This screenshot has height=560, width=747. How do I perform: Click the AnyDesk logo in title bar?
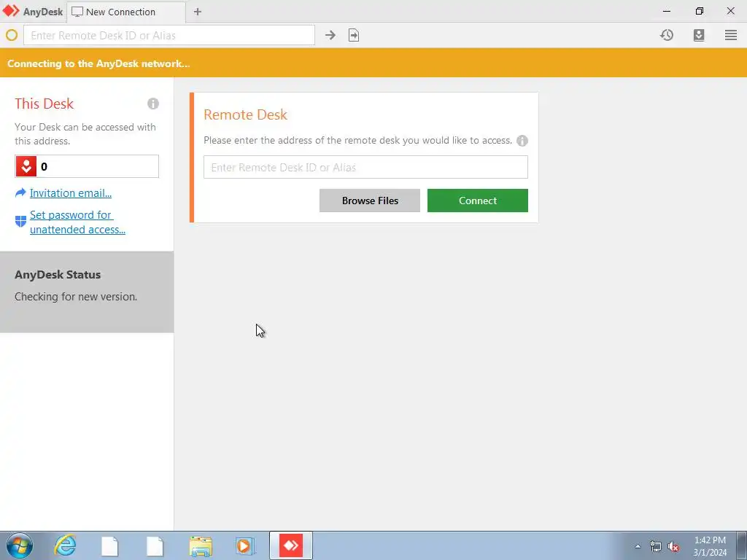click(x=12, y=11)
